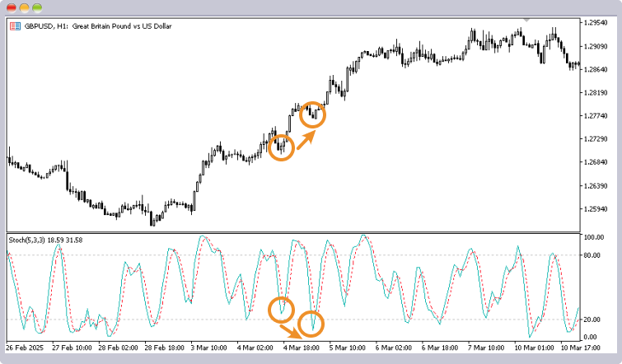Click the 26 Feb 2025 date label
622x364 pixels.
tap(27, 348)
